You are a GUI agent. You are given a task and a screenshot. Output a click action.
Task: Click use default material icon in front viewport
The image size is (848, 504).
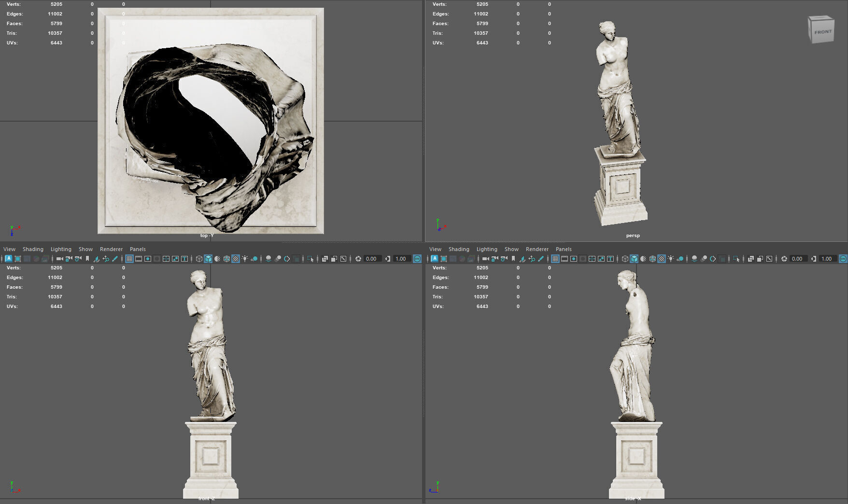point(217,259)
